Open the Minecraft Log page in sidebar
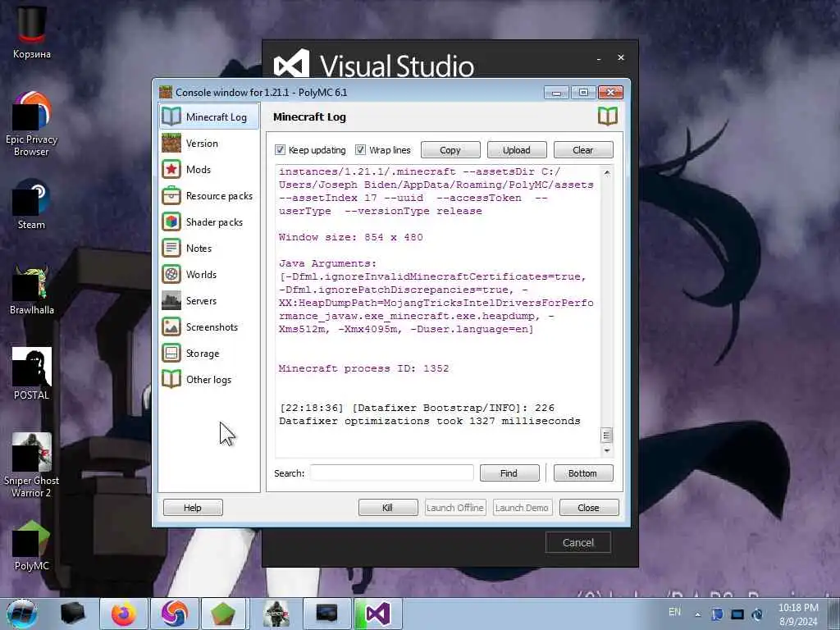 point(209,116)
